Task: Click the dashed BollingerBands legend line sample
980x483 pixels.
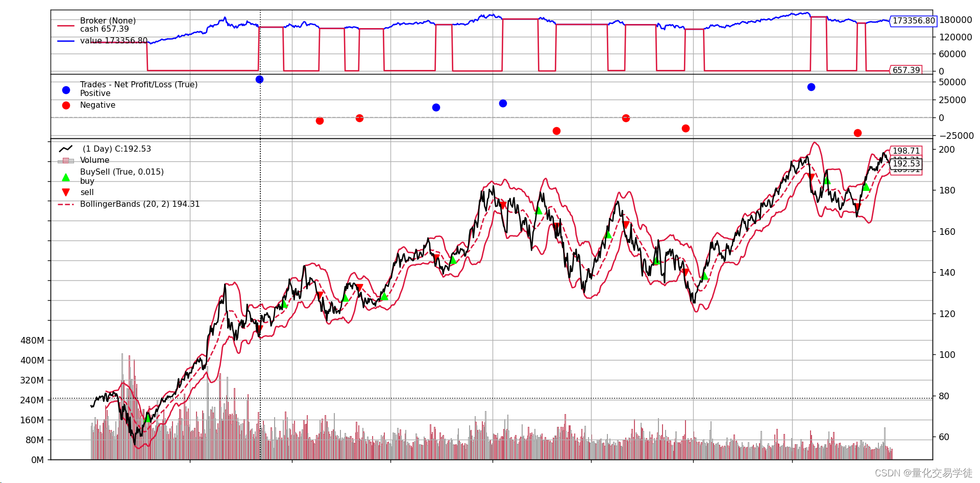Action: point(66,204)
